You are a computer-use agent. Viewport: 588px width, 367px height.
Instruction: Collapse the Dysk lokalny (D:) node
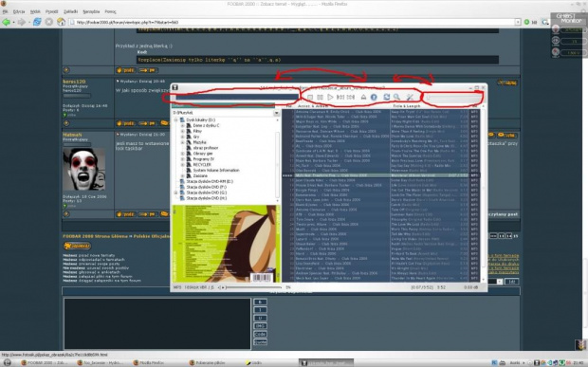coord(175,119)
